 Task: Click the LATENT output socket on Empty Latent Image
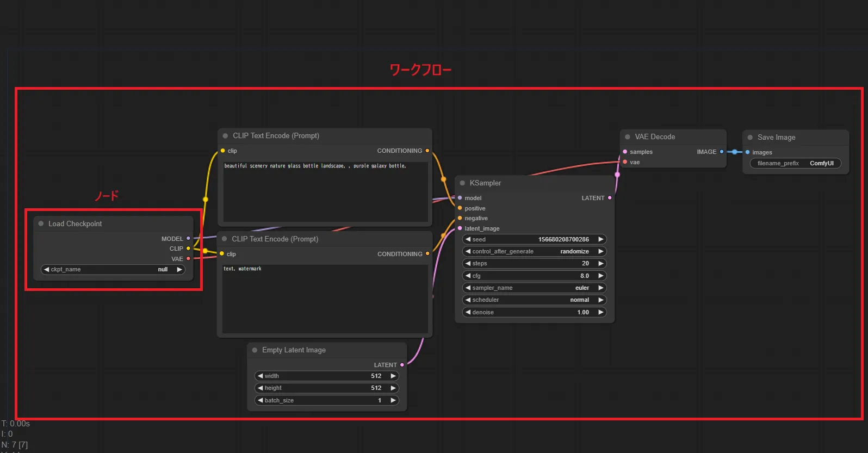[402, 365]
